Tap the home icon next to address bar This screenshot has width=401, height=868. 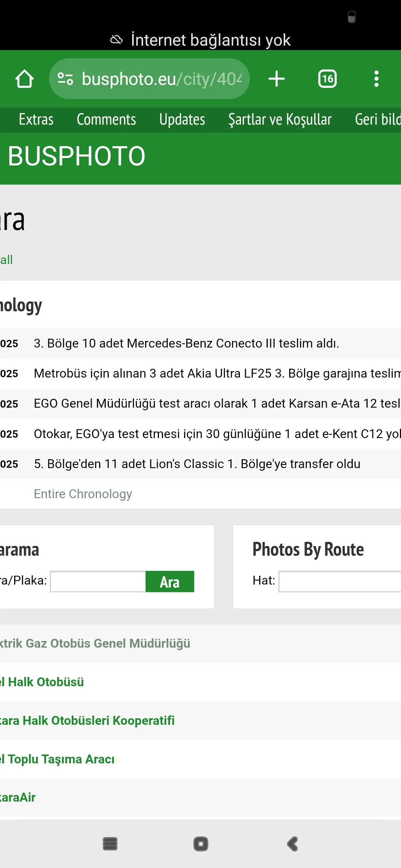[24, 78]
